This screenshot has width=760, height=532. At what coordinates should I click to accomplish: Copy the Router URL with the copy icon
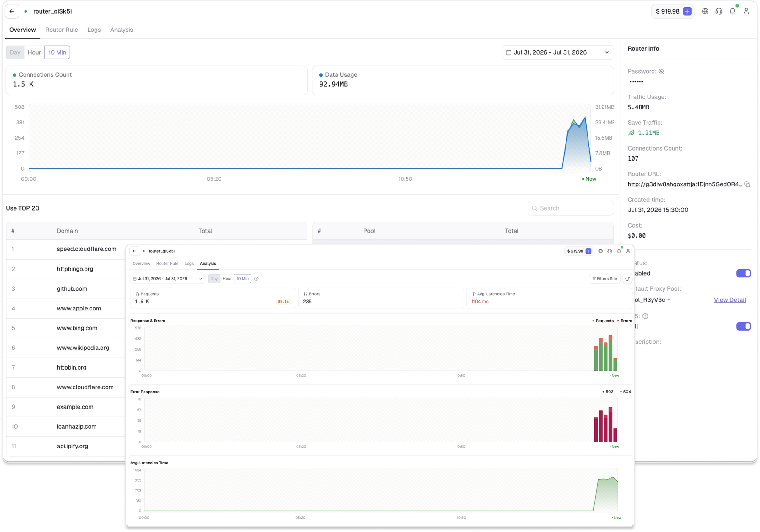[747, 184]
